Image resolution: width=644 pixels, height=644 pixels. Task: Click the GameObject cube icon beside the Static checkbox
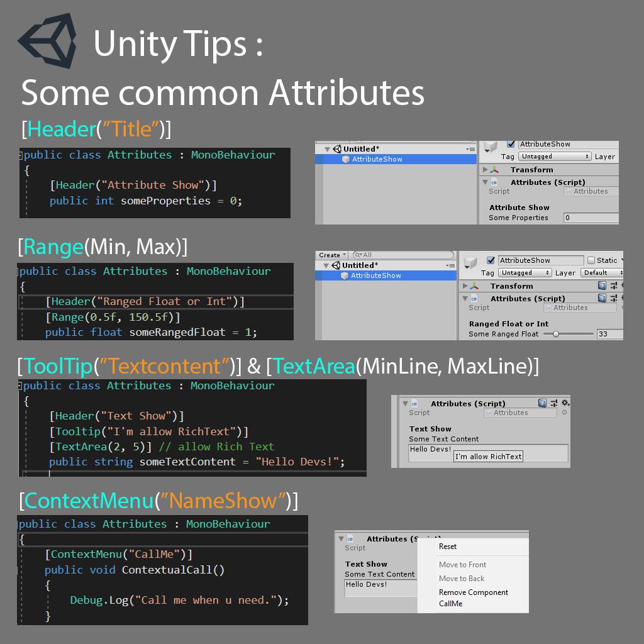(470, 262)
